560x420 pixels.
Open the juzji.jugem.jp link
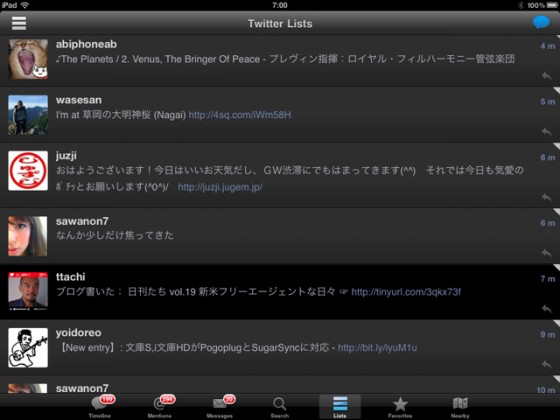tap(220, 187)
